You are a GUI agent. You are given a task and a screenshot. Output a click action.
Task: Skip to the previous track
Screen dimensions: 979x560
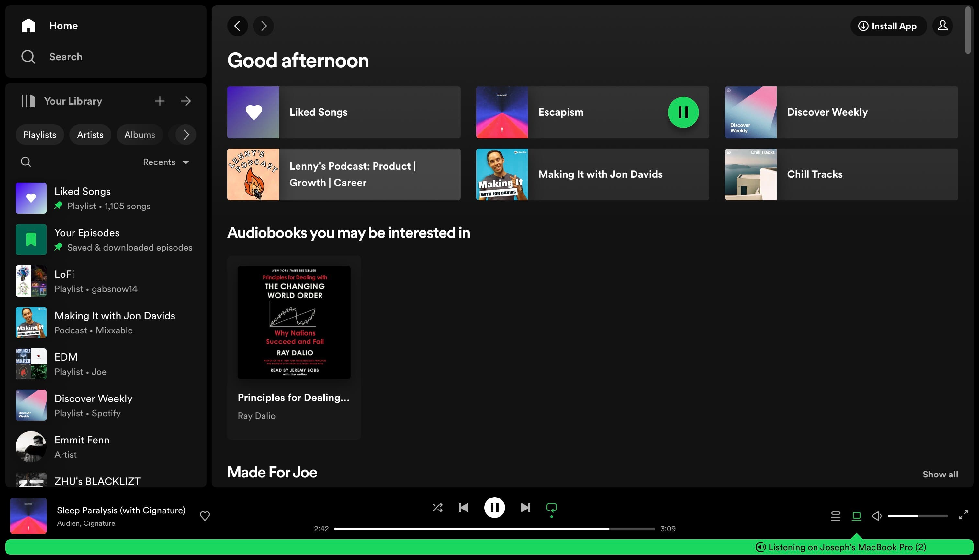click(x=464, y=508)
